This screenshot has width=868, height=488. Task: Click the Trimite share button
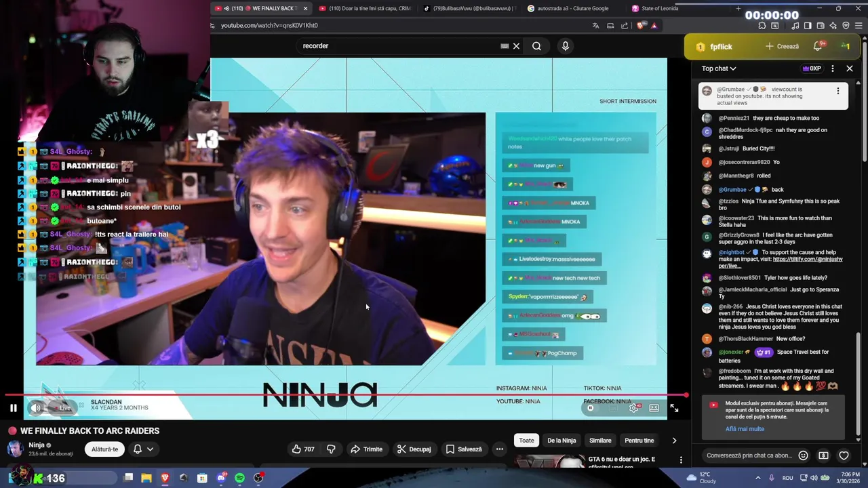366,449
